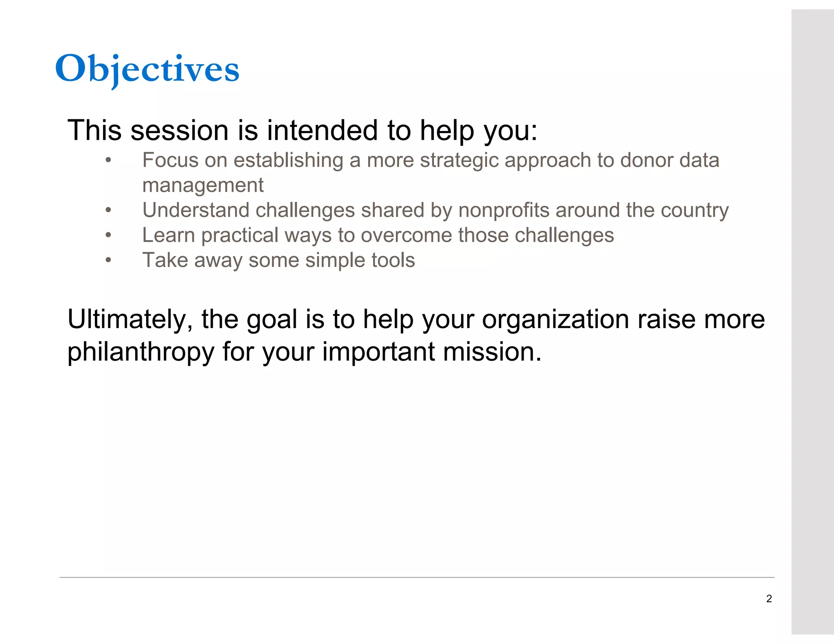
Task: Select the "Focus on establishing" bullet text
Action: point(430,160)
